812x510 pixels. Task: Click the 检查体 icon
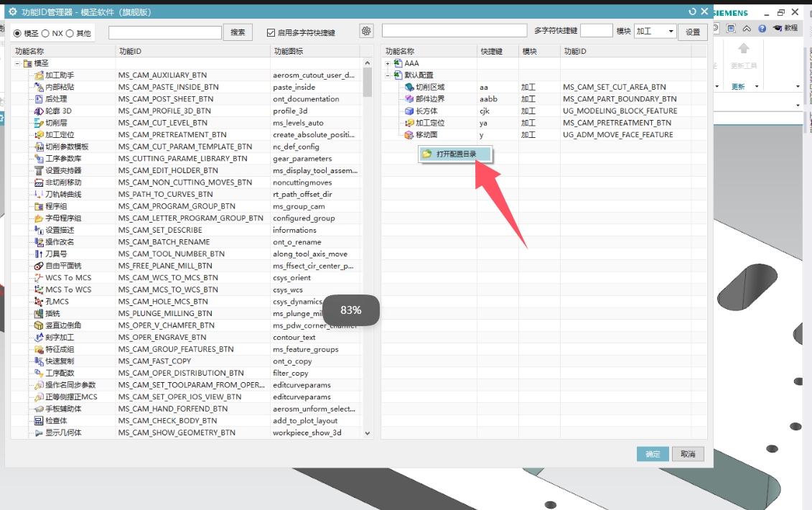click(39, 421)
